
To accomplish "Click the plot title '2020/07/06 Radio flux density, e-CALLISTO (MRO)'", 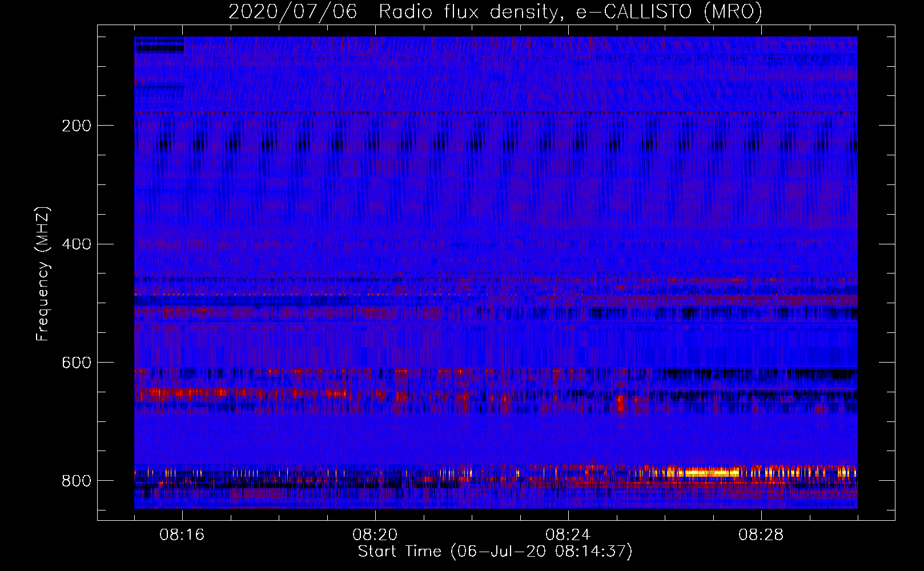I will 495,11.
